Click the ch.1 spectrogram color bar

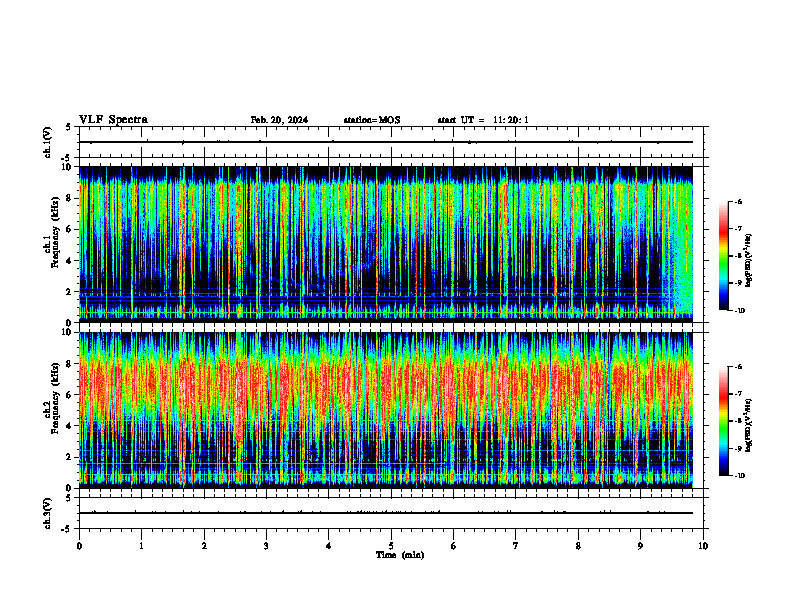[x=723, y=256]
